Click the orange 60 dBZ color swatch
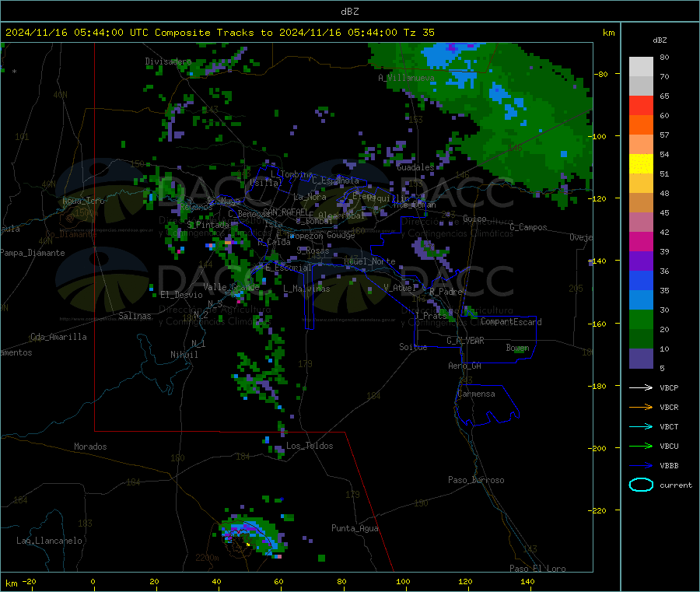The image size is (700, 592). coord(641,125)
